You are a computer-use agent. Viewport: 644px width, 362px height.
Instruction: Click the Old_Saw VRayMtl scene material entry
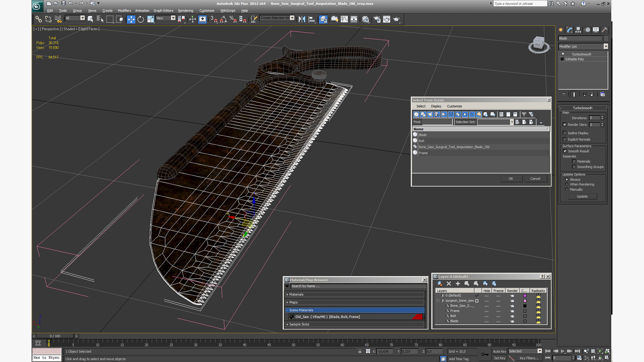coord(355,317)
